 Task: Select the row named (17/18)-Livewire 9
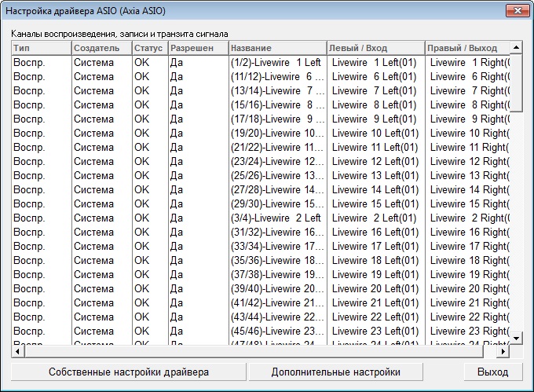261,119
